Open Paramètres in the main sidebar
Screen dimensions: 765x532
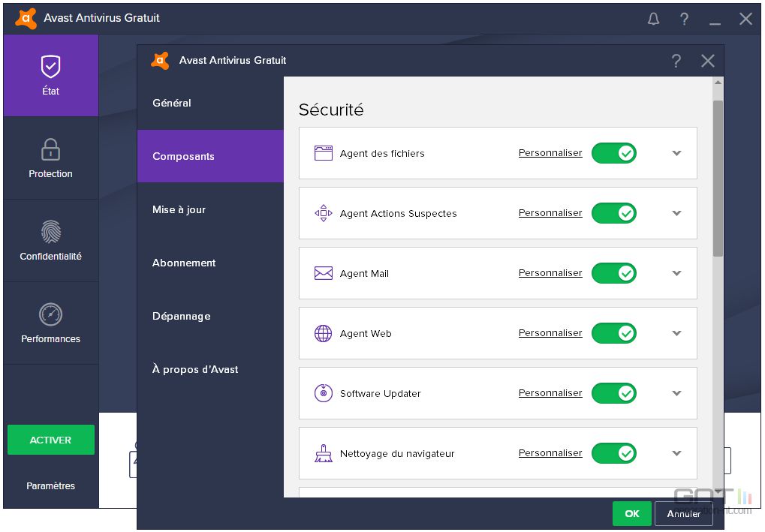[51, 485]
